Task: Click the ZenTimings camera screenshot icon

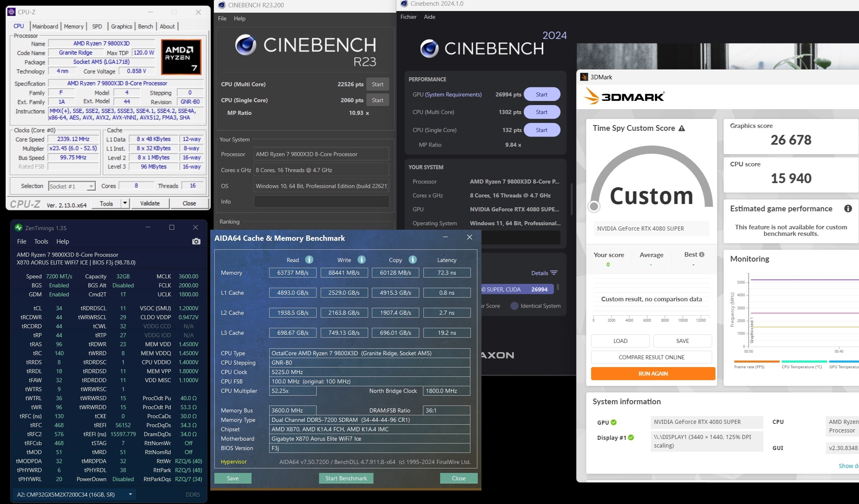Action: 196,242
